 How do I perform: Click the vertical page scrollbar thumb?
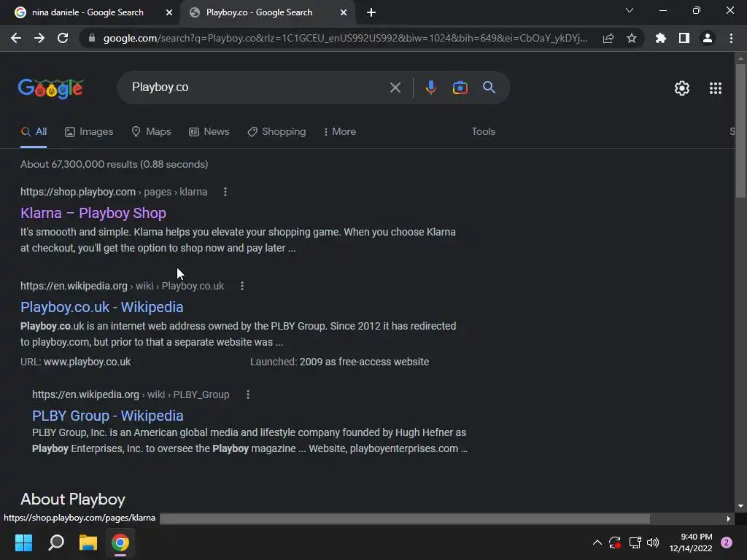(x=740, y=131)
